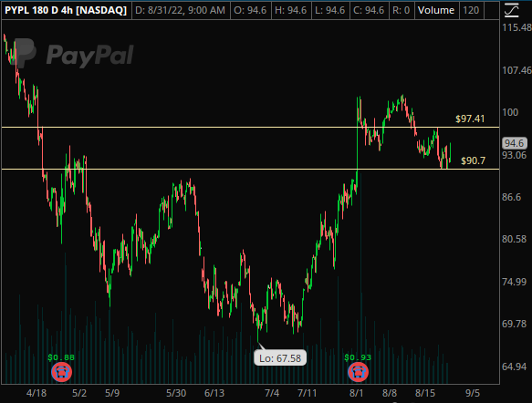Click the green $0.88 earnings estimate text
The width and height of the screenshot is (532, 403).
coord(61,357)
